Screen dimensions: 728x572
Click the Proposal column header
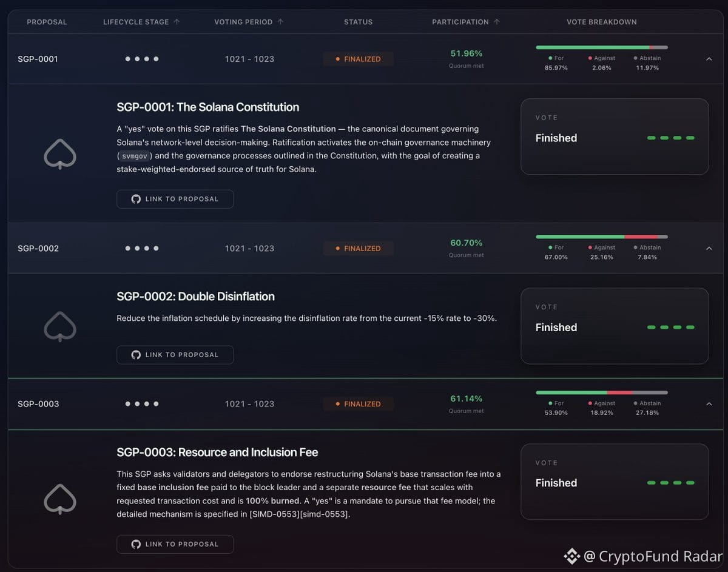47,22
